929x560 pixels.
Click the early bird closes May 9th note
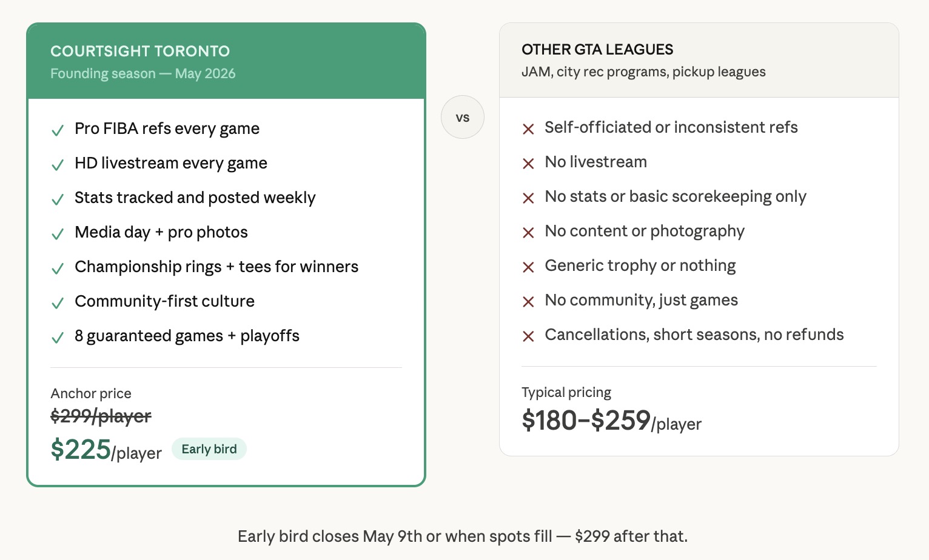[x=463, y=536]
